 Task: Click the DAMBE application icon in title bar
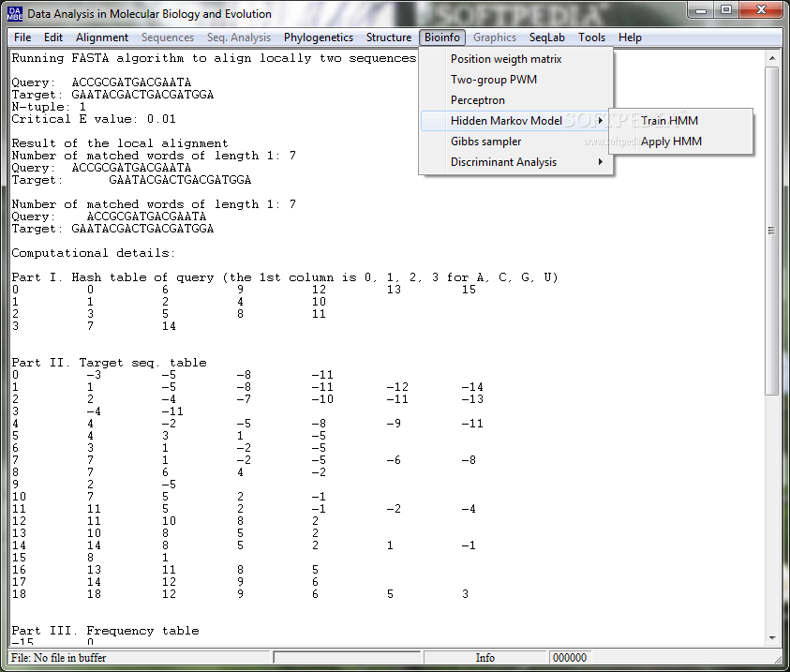15,14
